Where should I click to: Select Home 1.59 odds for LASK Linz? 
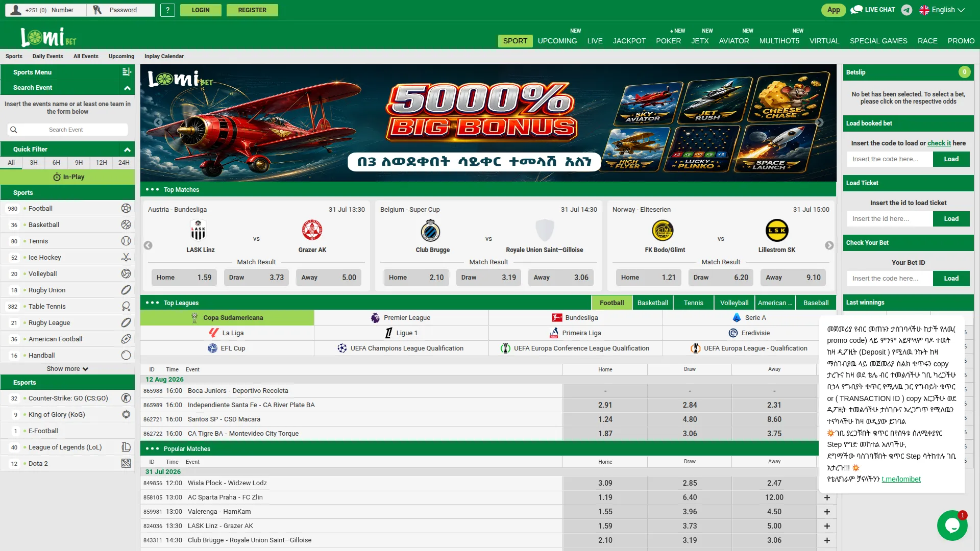click(184, 278)
